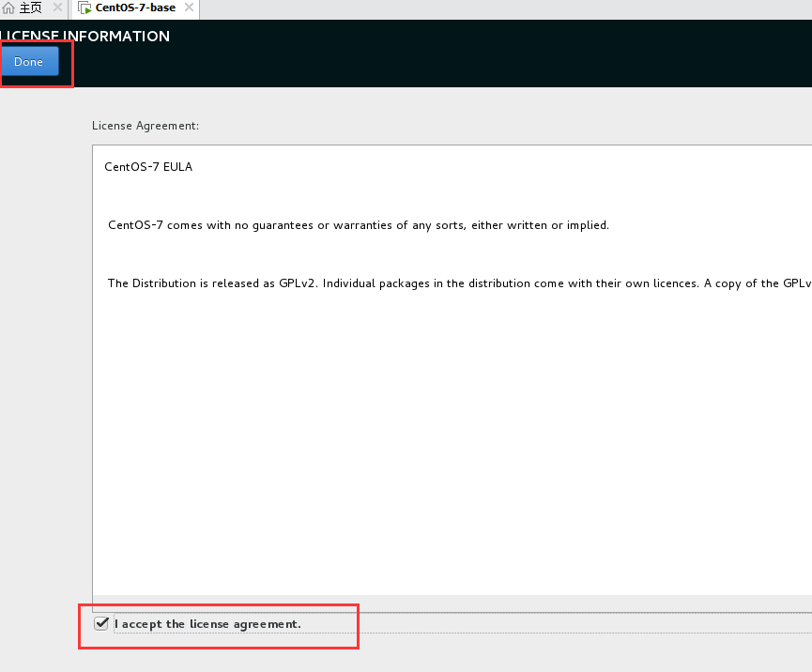
Task: Click the 'CentOS-7 EULA' heading text
Action: pyautogui.click(x=148, y=167)
